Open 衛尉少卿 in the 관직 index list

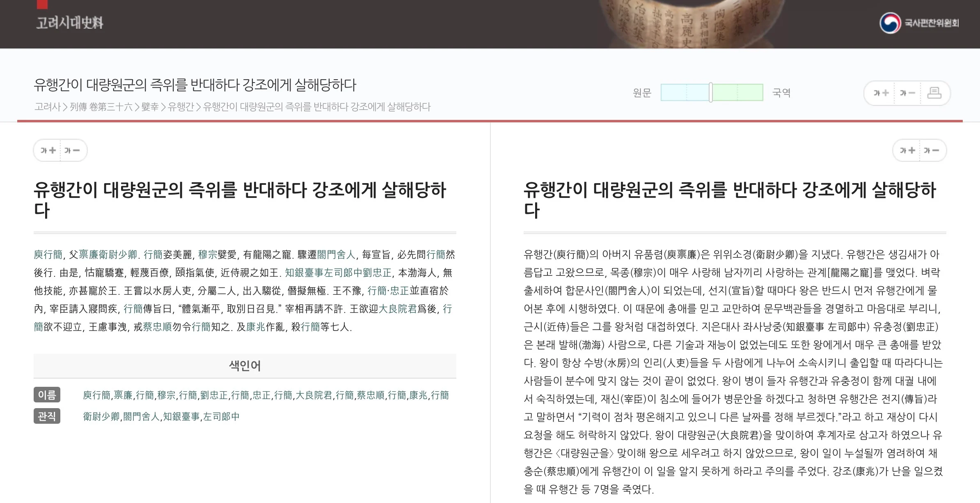(101, 416)
